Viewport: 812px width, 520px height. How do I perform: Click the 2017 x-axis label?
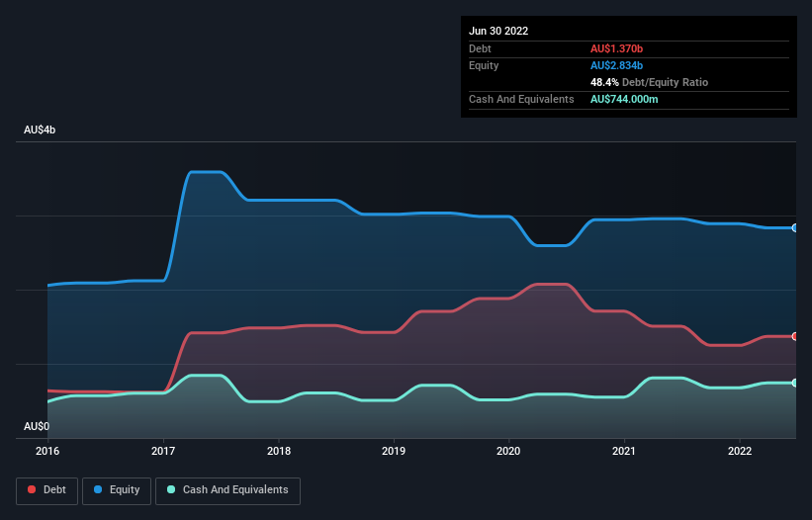[x=163, y=451]
